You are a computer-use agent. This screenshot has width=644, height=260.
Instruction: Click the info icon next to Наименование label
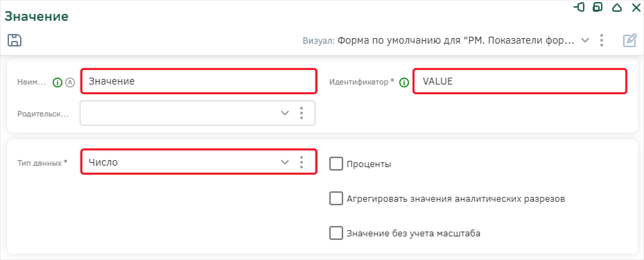pos(57,83)
